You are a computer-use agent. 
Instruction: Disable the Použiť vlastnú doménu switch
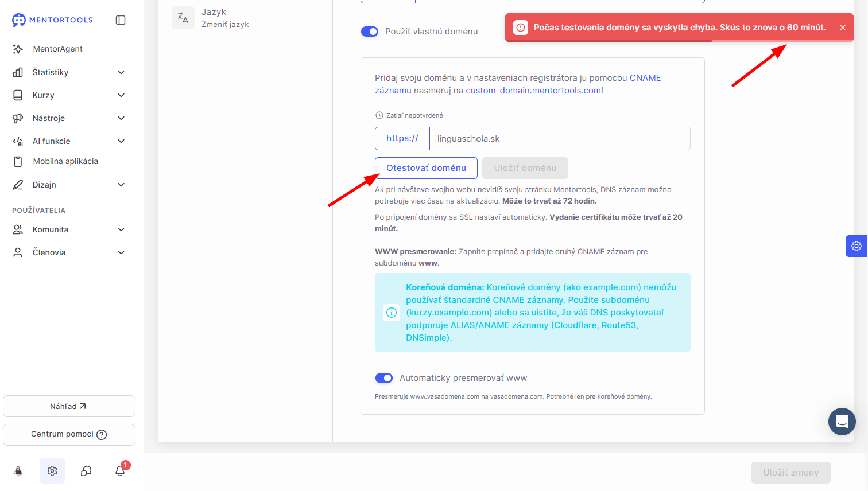(x=370, y=32)
